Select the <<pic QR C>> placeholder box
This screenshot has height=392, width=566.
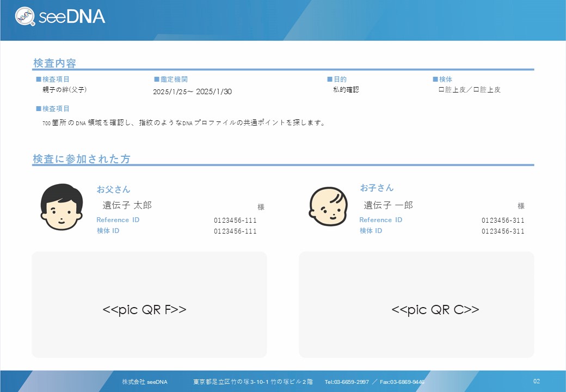point(416,305)
